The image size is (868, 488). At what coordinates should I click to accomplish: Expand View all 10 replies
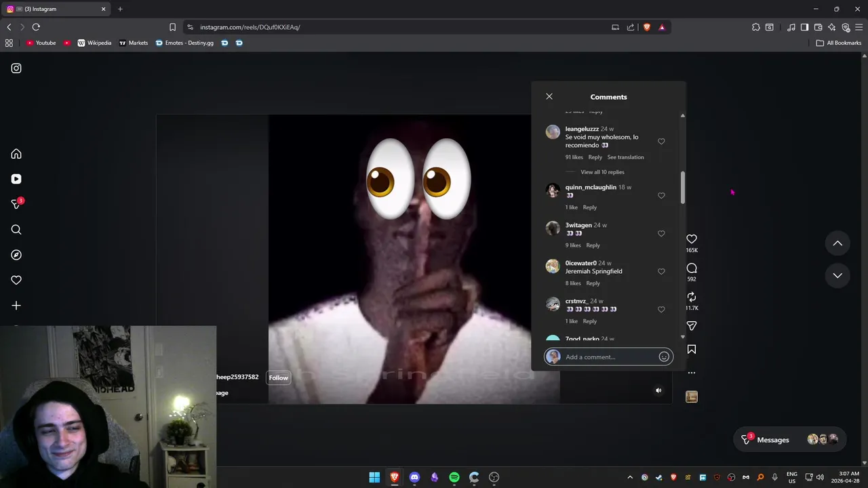pos(602,172)
